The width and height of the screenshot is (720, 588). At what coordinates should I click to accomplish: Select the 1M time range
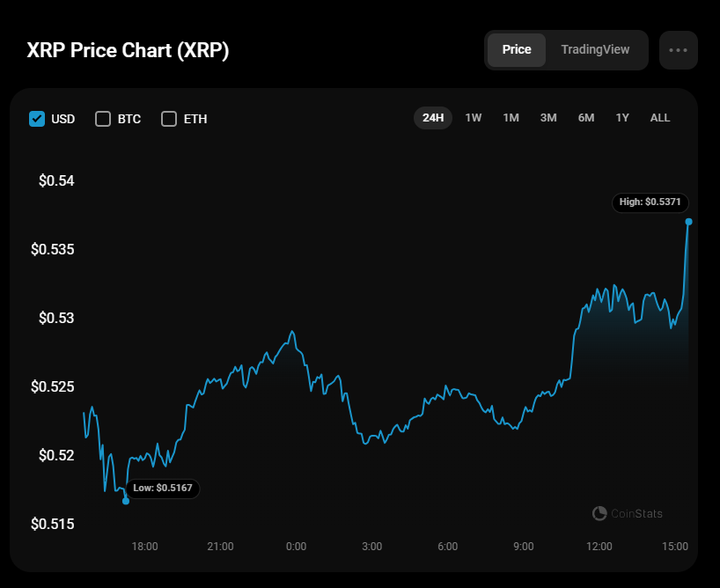511,118
